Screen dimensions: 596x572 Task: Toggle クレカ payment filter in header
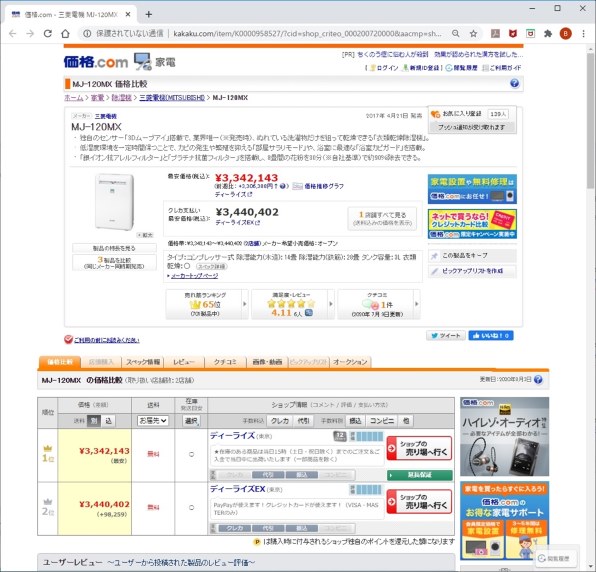point(279,421)
